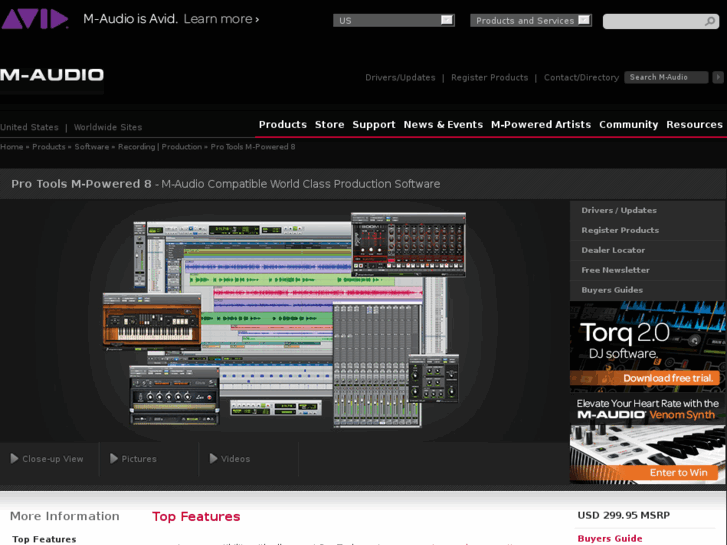Open Free Newsletter in the sidebar
This screenshot has height=545, width=727.
(x=615, y=270)
